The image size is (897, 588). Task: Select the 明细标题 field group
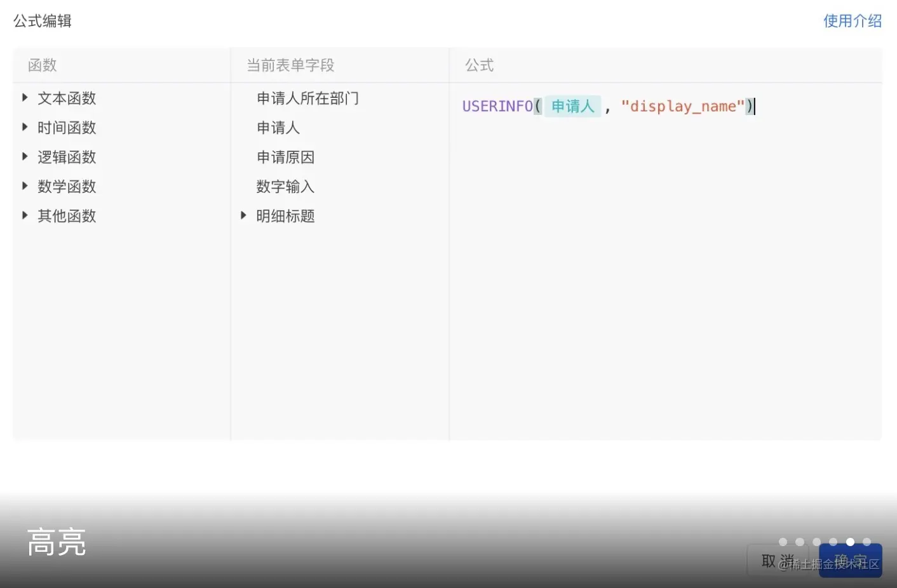pyautogui.click(x=285, y=216)
